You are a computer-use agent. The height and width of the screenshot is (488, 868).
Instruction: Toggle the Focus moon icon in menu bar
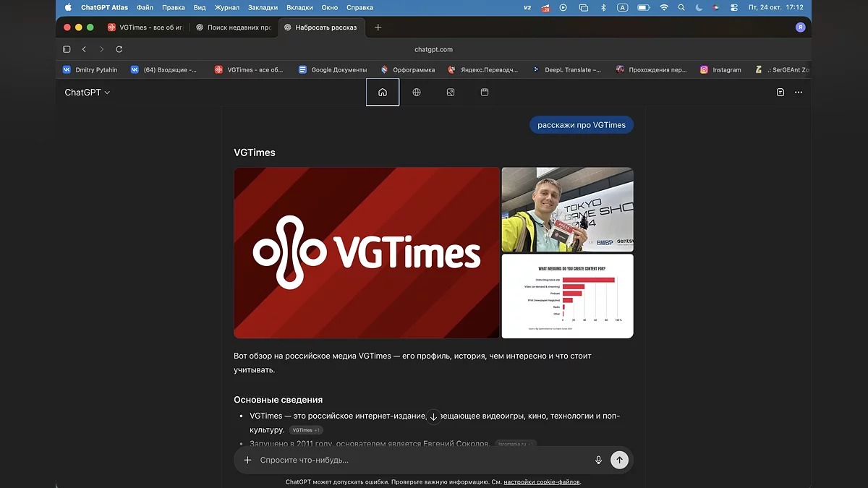coord(699,7)
